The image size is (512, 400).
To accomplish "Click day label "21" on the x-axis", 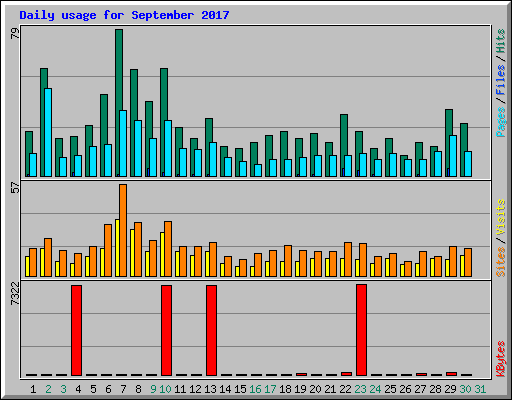I will pyautogui.click(x=330, y=389).
